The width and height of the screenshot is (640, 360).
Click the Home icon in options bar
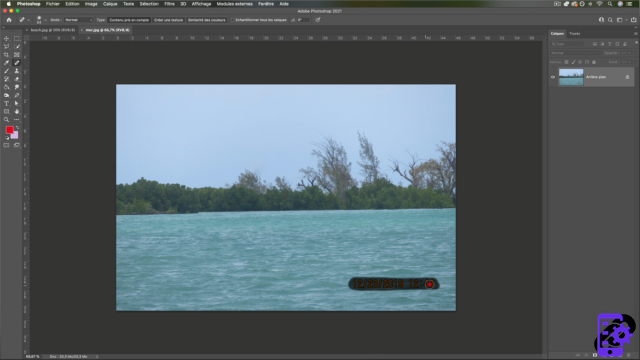pyautogui.click(x=9, y=20)
